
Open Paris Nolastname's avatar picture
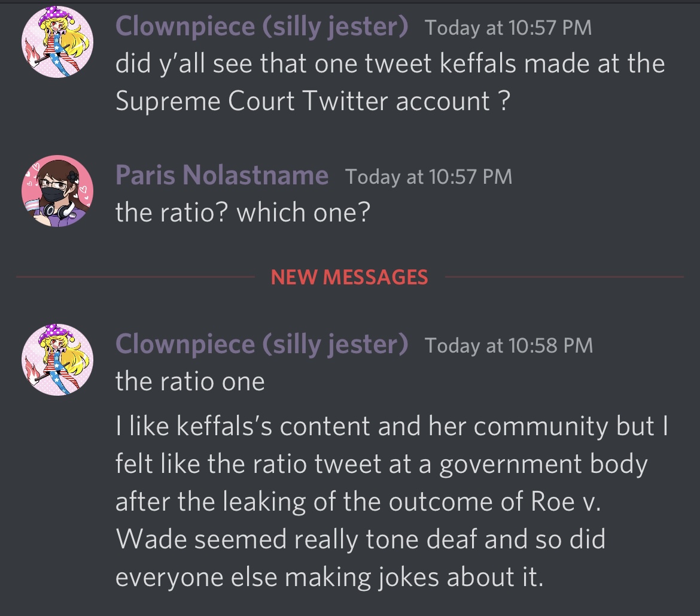(x=57, y=191)
